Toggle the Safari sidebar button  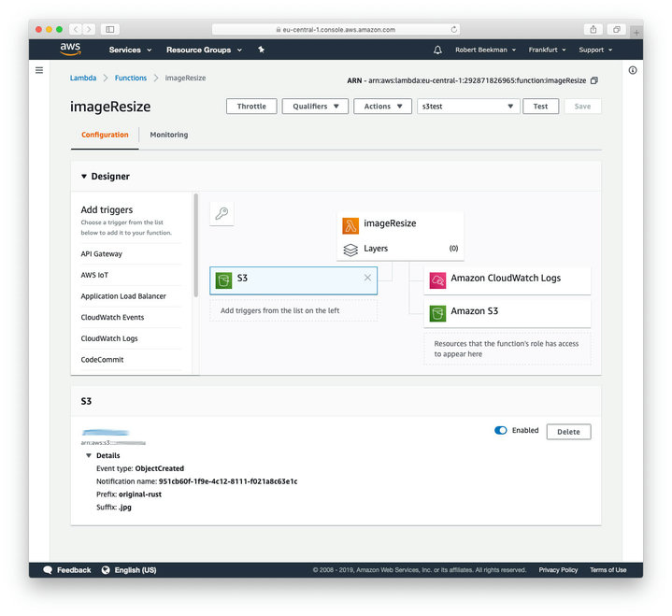(110, 29)
